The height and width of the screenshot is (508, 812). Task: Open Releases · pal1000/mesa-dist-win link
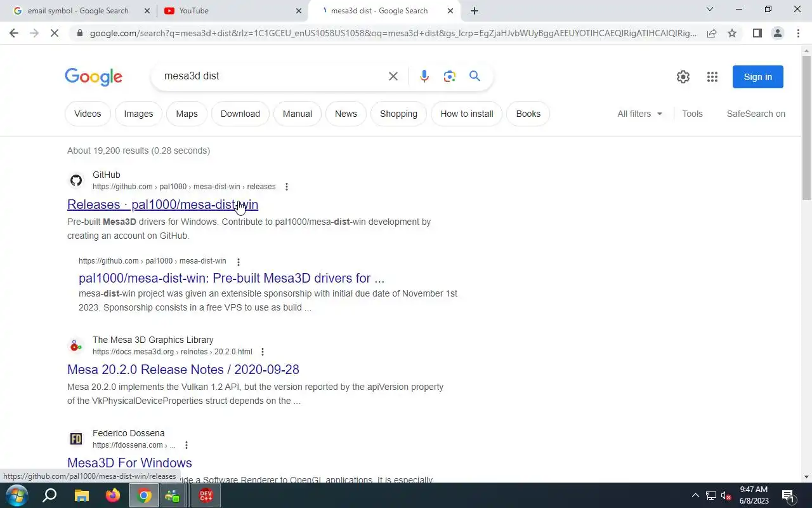point(162,204)
